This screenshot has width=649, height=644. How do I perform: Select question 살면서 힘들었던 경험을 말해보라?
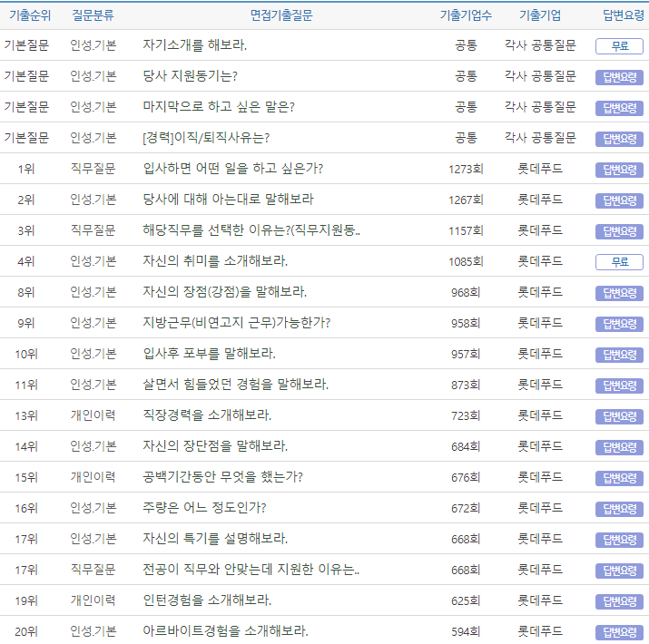point(235,385)
